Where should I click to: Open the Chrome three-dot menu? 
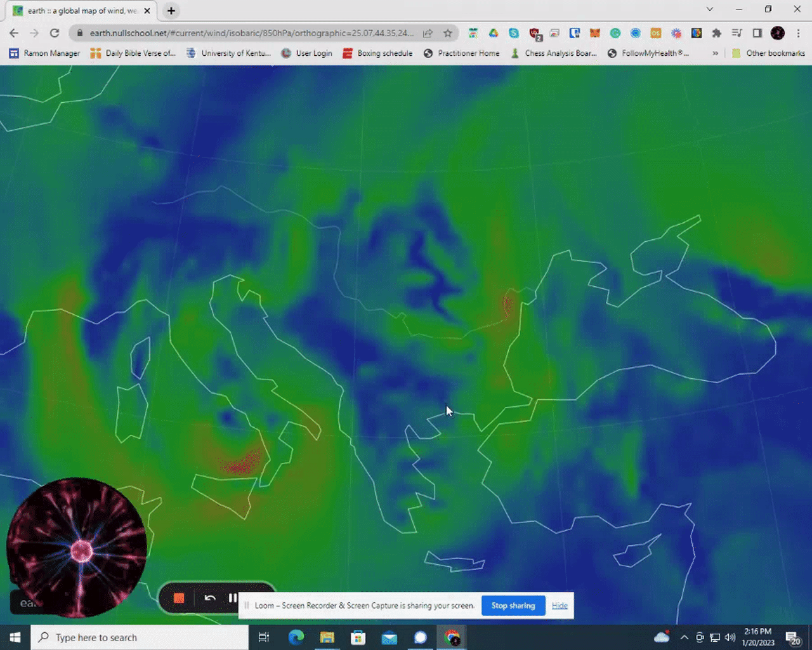pyautogui.click(x=798, y=33)
